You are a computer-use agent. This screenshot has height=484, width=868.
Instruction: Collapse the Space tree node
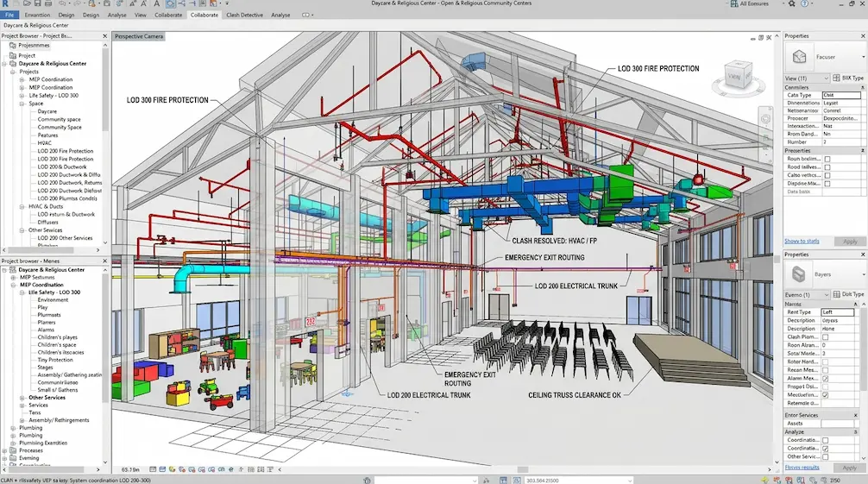coord(22,104)
